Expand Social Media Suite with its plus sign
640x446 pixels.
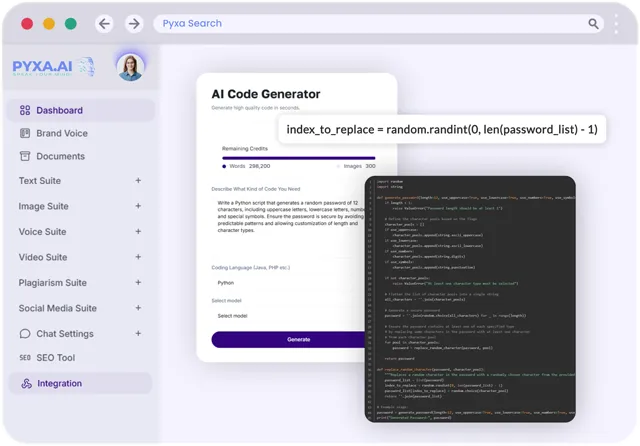click(138, 308)
